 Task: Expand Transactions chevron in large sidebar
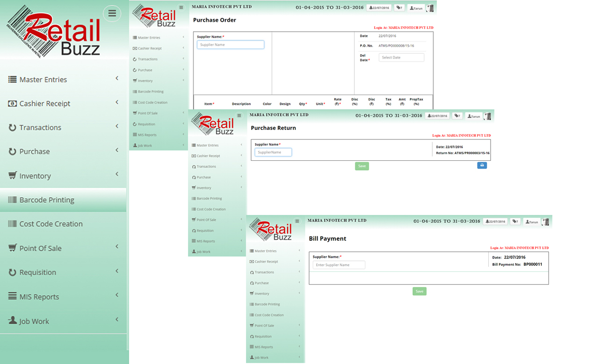pyautogui.click(x=117, y=126)
